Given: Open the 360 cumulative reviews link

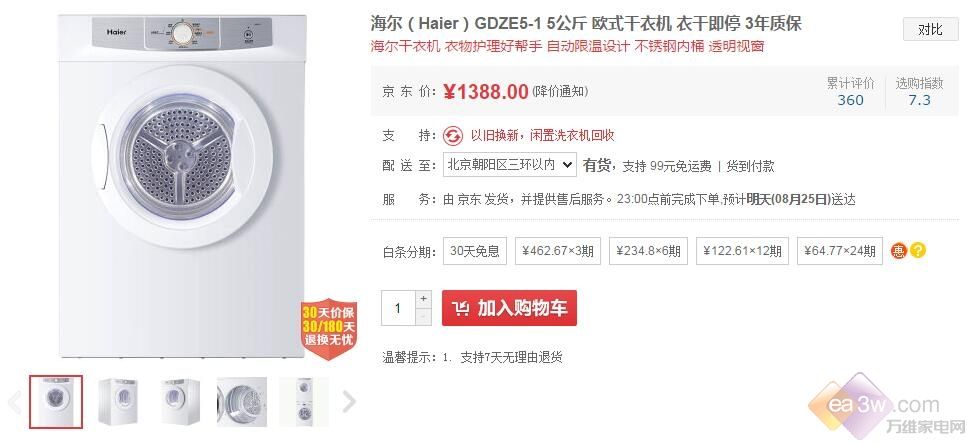Looking at the screenshot, I should click(850, 100).
